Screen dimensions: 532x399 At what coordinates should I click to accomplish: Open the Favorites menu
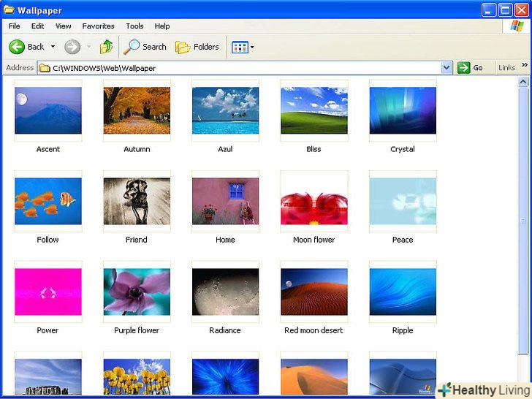point(99,26)
